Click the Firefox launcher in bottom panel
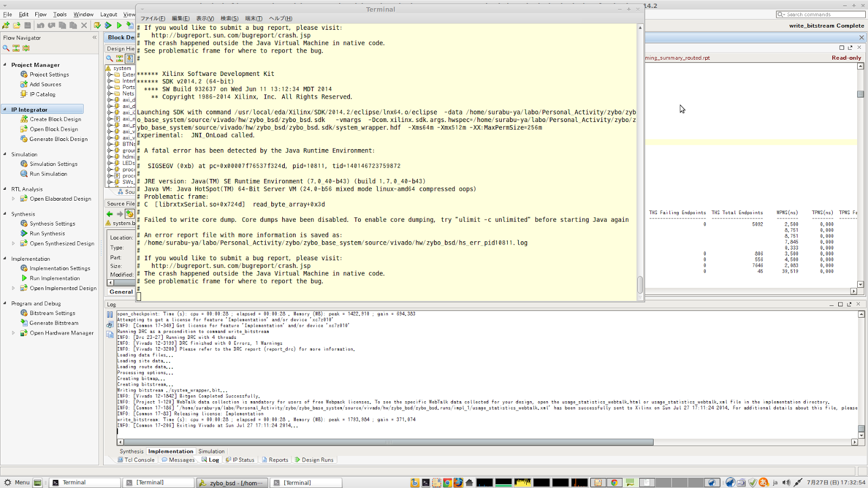Viewport: 868px width, 488px height. pos(458,483)
